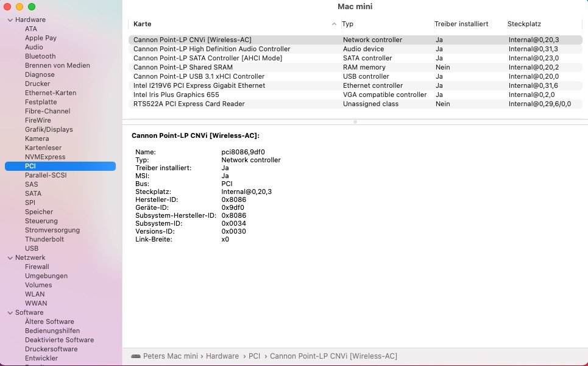Image resolution: width=588 pixels, height=366 pixels.
Task: Select FireWire in the sidebar
Action: coord(38,120)
